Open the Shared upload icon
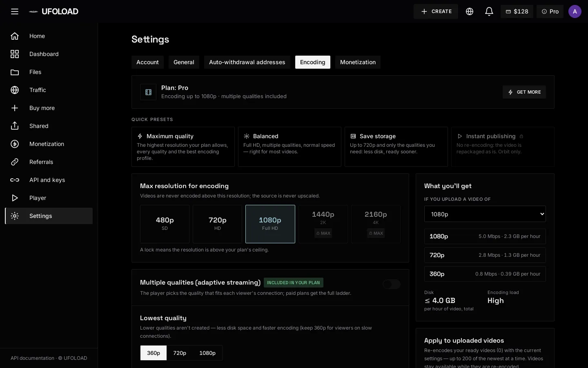588x368 pixels. click(15, 126)
